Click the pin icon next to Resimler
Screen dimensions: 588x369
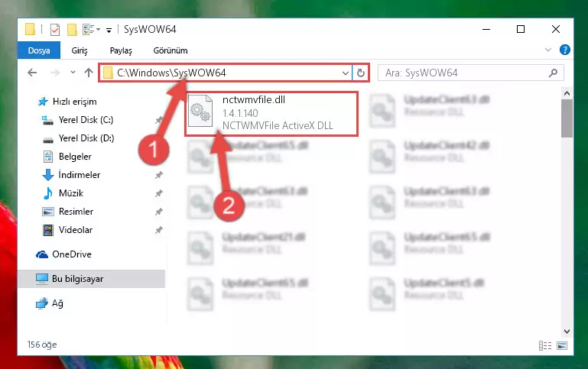[159, 212]
